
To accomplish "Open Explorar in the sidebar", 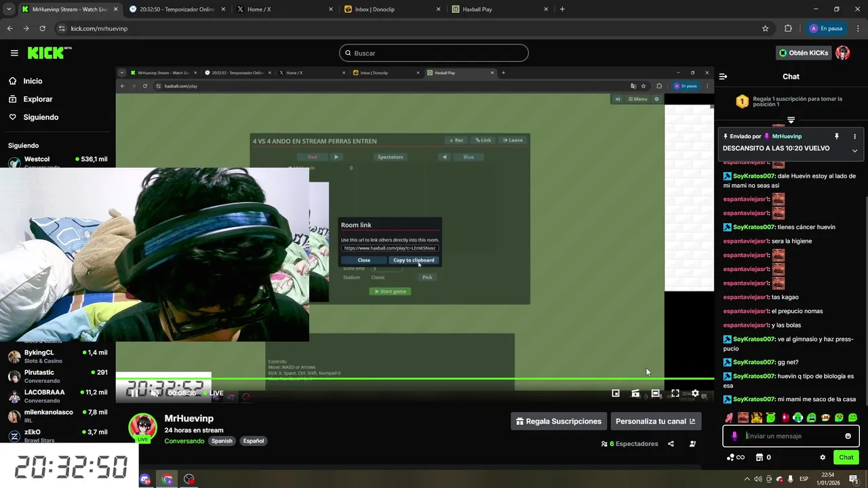I will point(31,99).
